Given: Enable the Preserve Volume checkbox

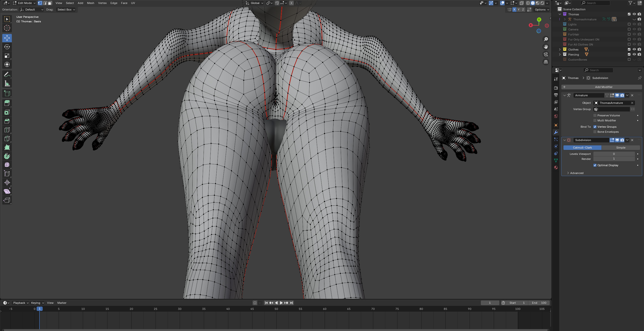Looking at the screenshot, I should [595, 115].
